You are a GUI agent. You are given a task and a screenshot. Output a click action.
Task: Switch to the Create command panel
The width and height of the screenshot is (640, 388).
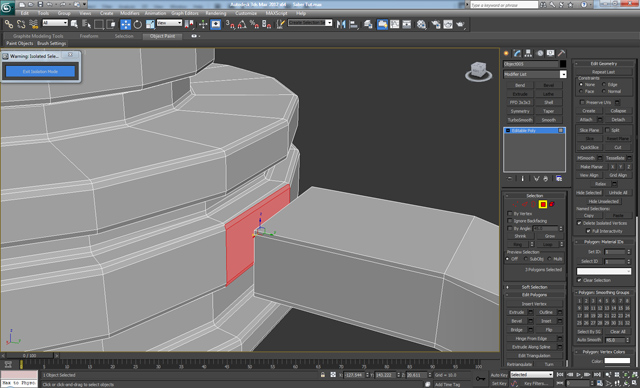(507, 53)
